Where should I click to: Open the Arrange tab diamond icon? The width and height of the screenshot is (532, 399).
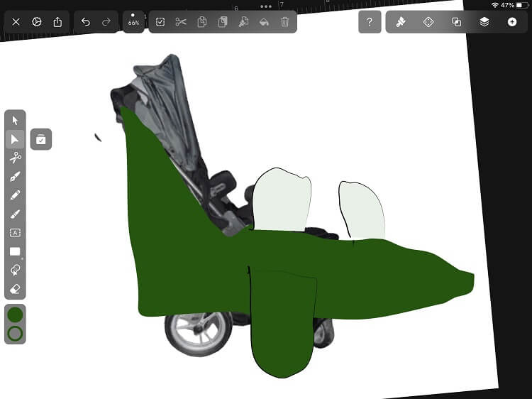coord(428,22)
